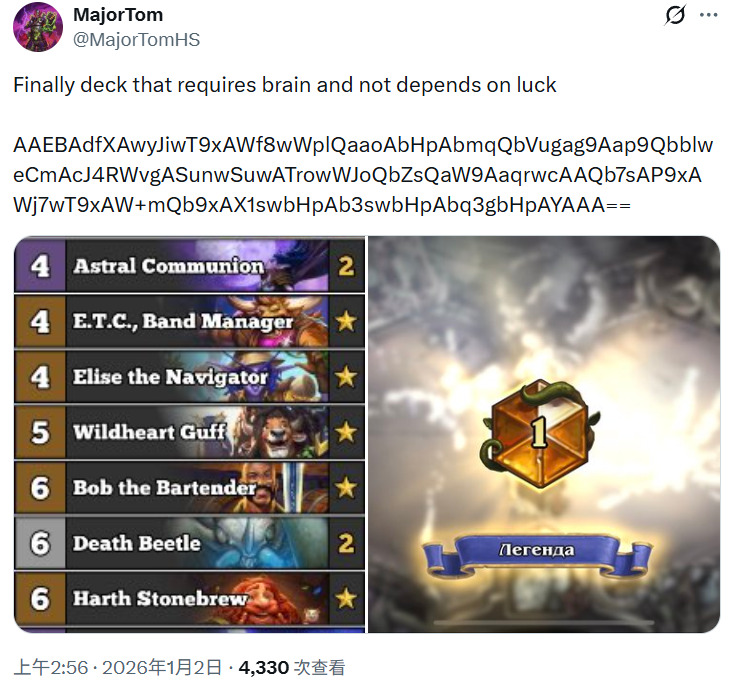Click the Astral Communion card row
Viewport: 729px width, 692px height.
[190, 266]
